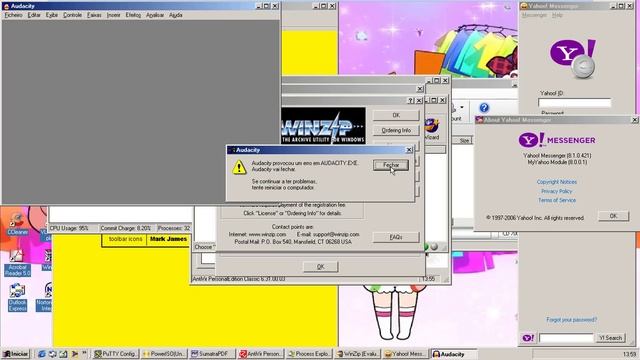
Task: Click the bottom OK button below WinZip contact info
Action: pos(320,267)
